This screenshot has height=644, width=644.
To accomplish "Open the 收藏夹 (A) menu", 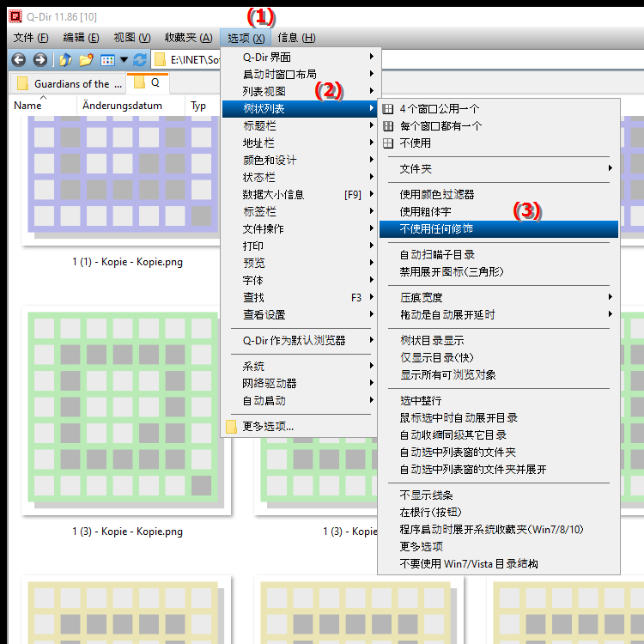I will pos(189,38).
